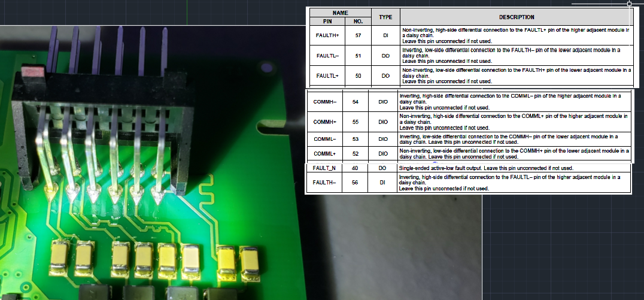Image resolution: width=644 pixels, height=300 pixels.
Task: Select the COMML– pin name cell
Action: (325, 139)
